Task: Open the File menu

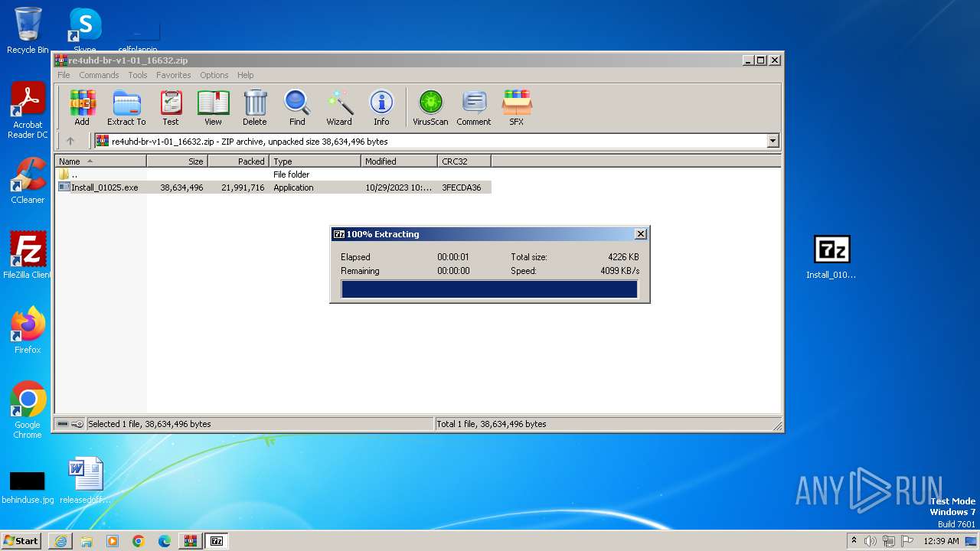Action: point(64,75)
